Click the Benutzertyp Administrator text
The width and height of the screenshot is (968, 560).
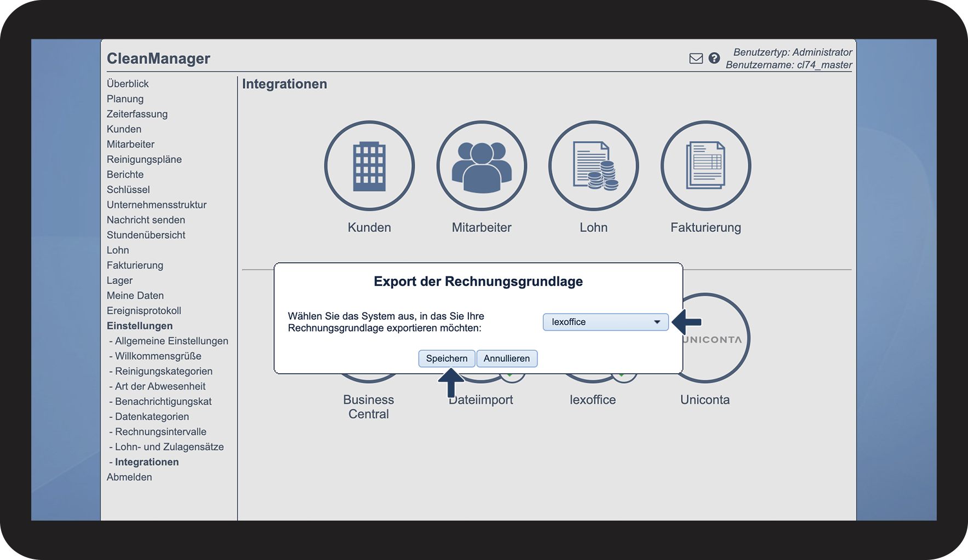[793, 53]
